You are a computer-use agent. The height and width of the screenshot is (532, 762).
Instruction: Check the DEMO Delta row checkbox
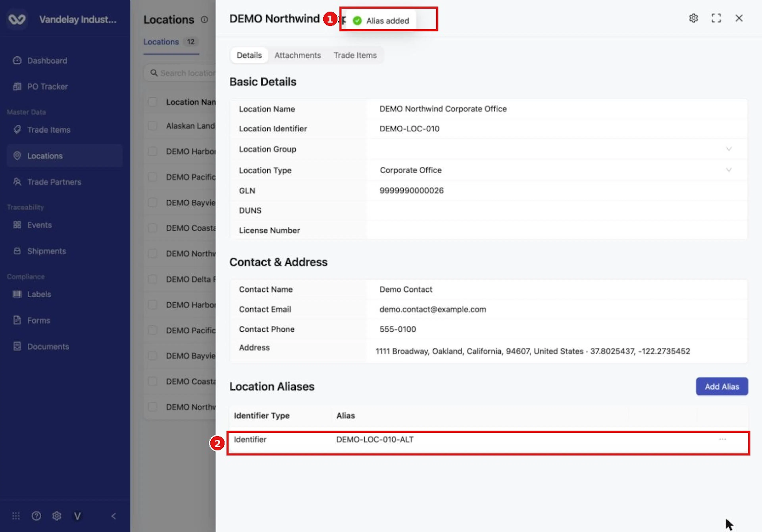tap(152, 279)
